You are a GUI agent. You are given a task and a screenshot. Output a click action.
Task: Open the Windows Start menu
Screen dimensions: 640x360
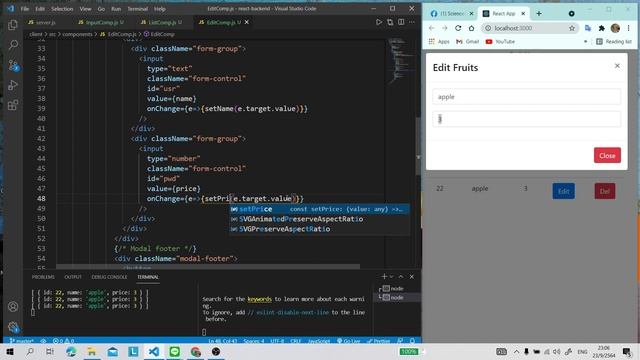click(x=10, y=351)
